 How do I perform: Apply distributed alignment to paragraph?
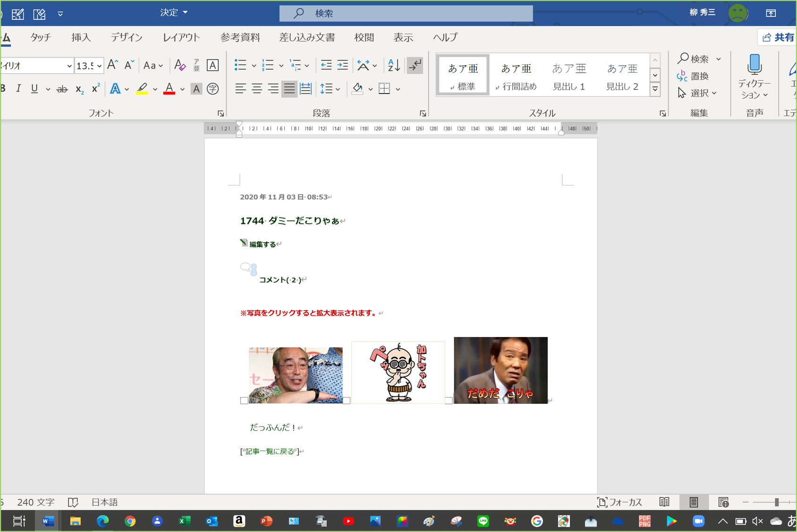coord(305,88)
